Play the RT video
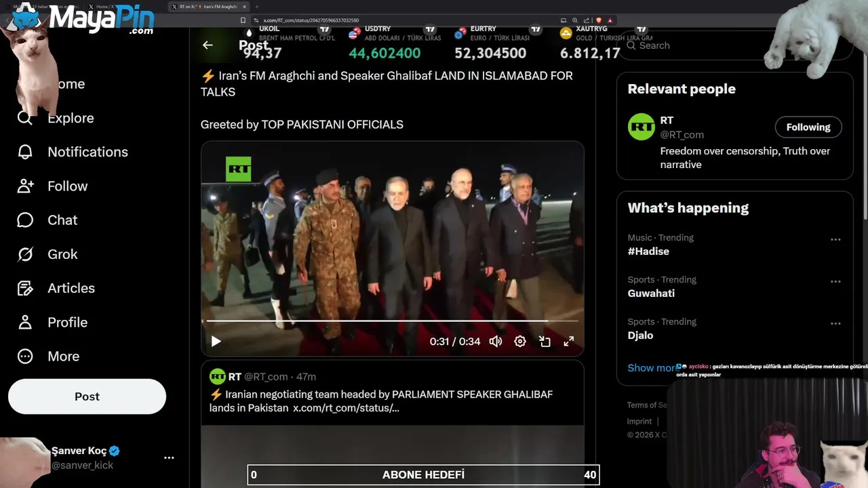This screenshot has height=488, width=868. point(216,341)
